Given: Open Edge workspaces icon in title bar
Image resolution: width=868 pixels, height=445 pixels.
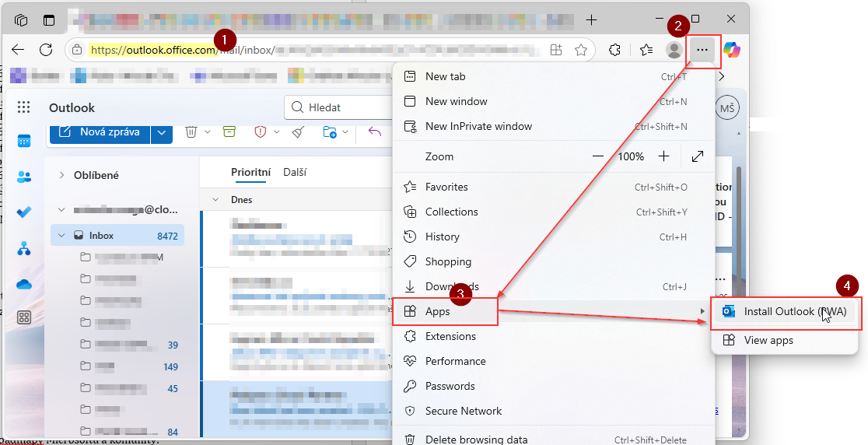Looking at the screenshot, I should [x=22, y=20].
